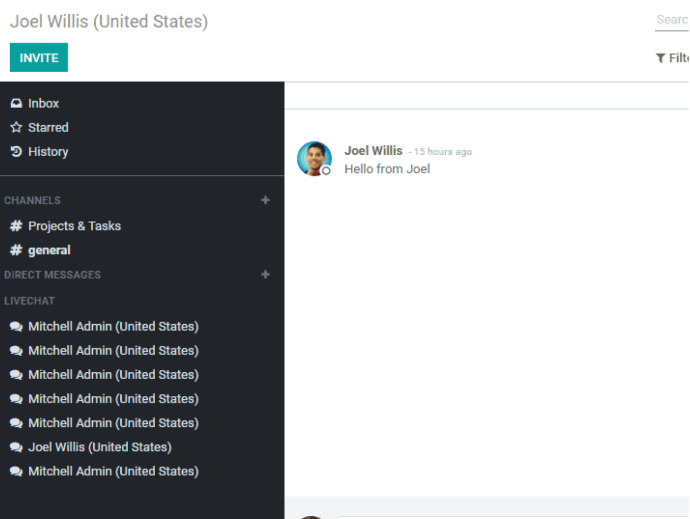Click the INVITE button
Image resolution: width=690 pixels, height=519 pixels.
click(x=39, y=57)
